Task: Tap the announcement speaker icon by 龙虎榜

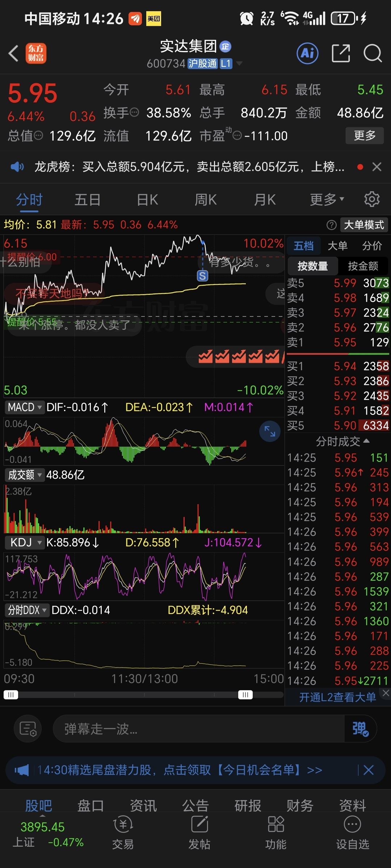Action: (17, 167)
